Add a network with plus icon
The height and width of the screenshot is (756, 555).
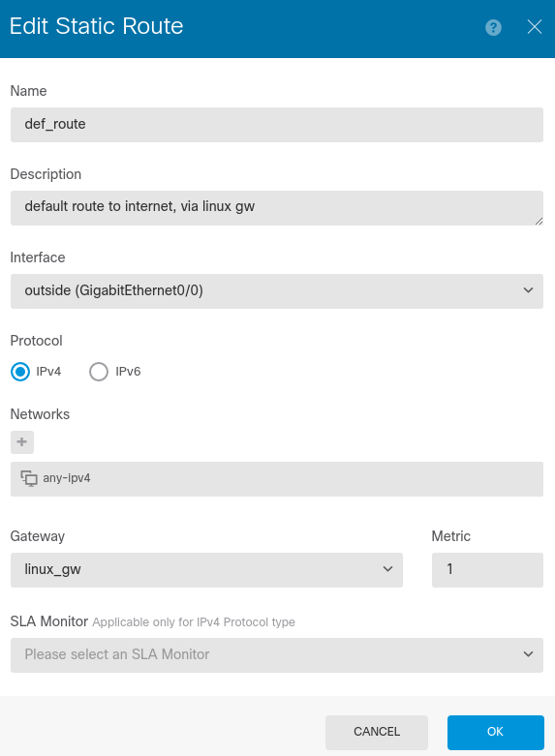tap(22, 442)
